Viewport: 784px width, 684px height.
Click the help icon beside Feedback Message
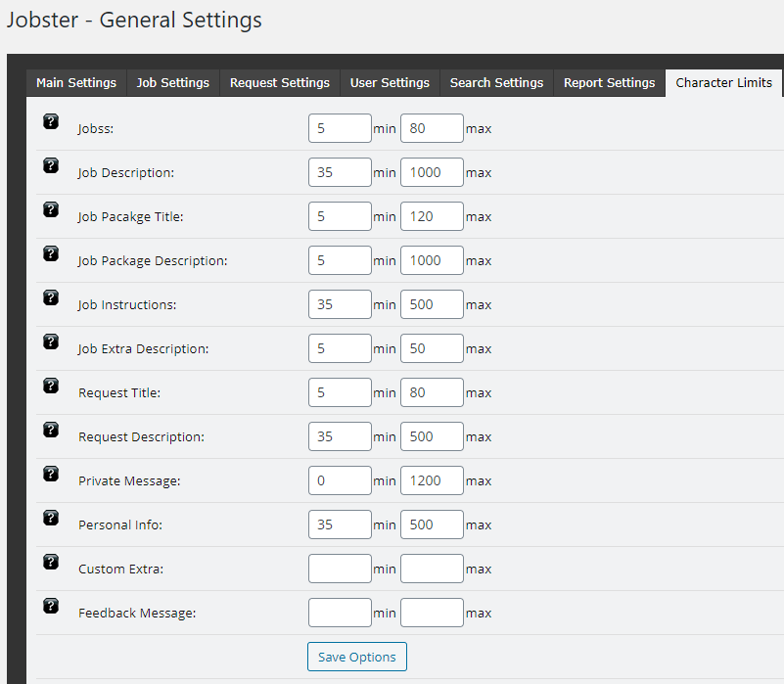pyautogui.click(x=51, y=606)
